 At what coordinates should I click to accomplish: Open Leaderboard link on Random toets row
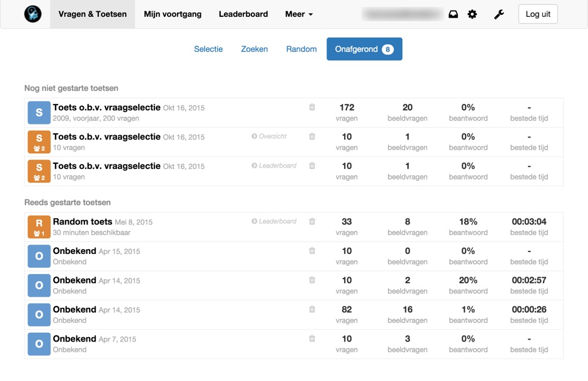point(274,221)
